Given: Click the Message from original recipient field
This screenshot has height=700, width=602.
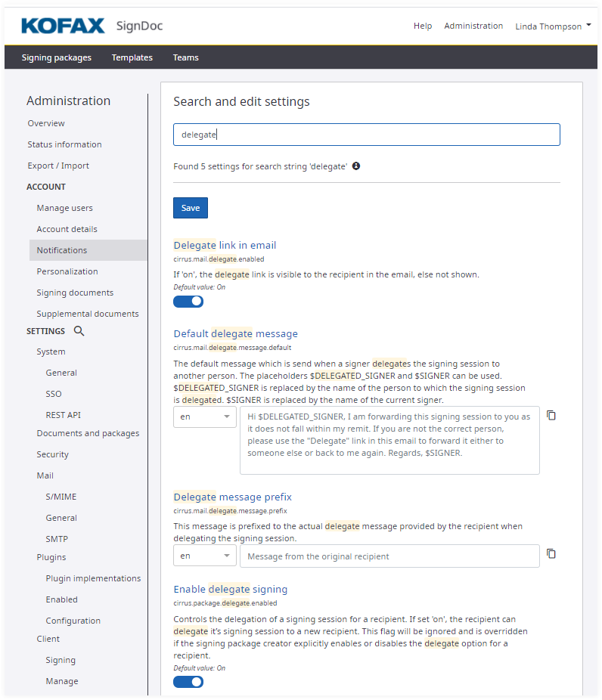Looking at the screenshot, I should [389, 556].
